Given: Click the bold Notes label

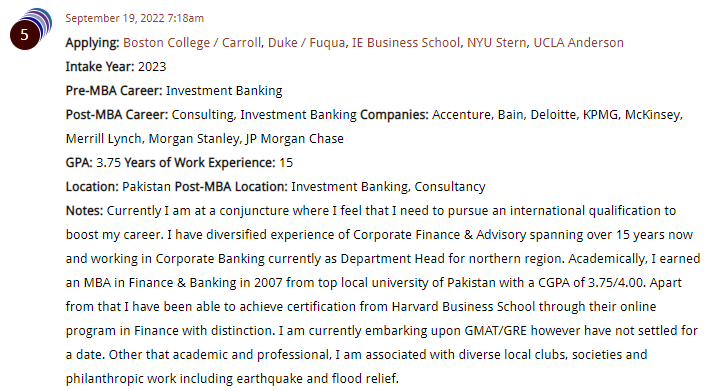Looking at the screenshot, I should point(84,211).
